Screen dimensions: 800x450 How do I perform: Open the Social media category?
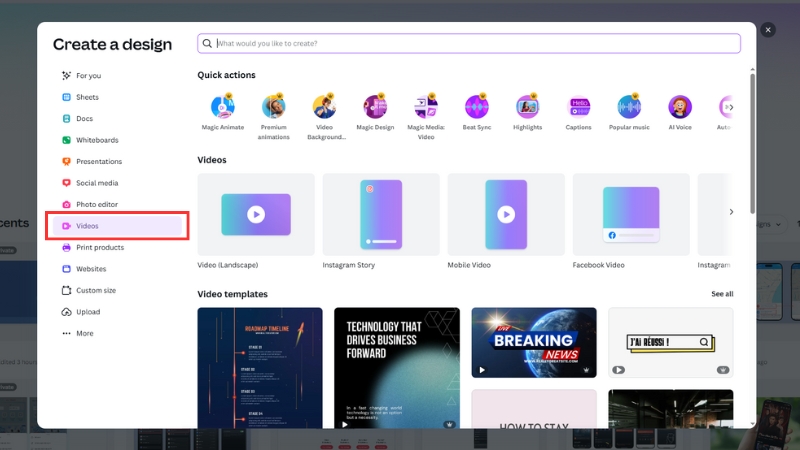pyautogui.click(x=96, y=183)
